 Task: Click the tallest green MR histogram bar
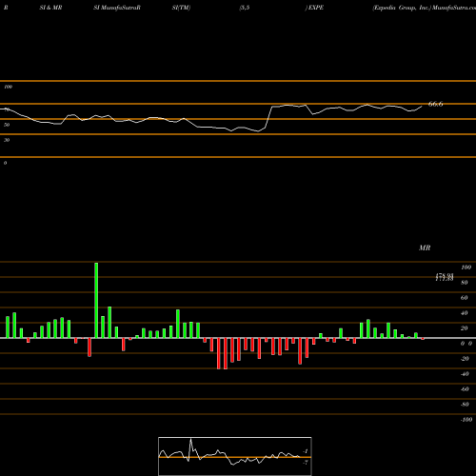pos(96,300)
